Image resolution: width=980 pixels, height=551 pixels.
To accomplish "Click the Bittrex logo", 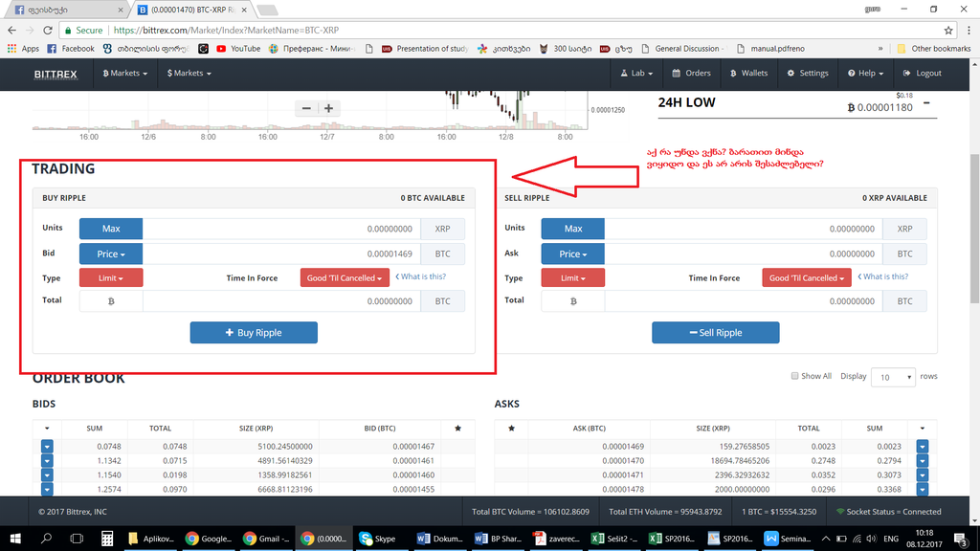I will (56, 74).
